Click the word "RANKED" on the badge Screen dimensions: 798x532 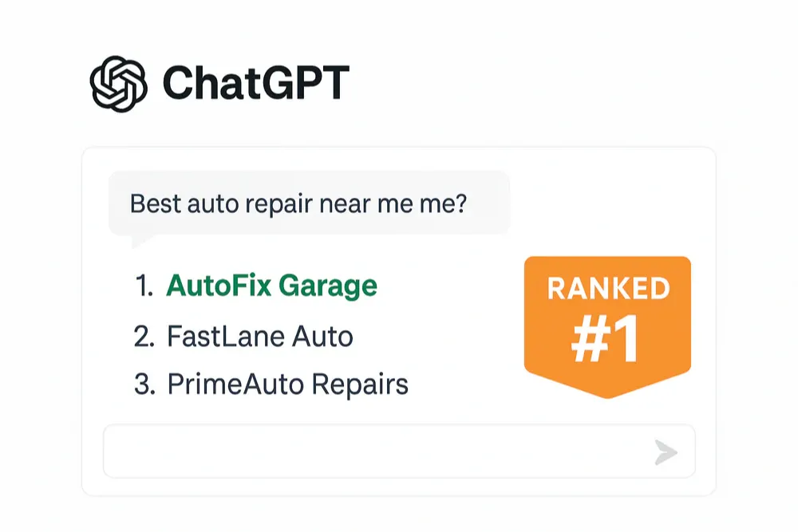point(608,289)
